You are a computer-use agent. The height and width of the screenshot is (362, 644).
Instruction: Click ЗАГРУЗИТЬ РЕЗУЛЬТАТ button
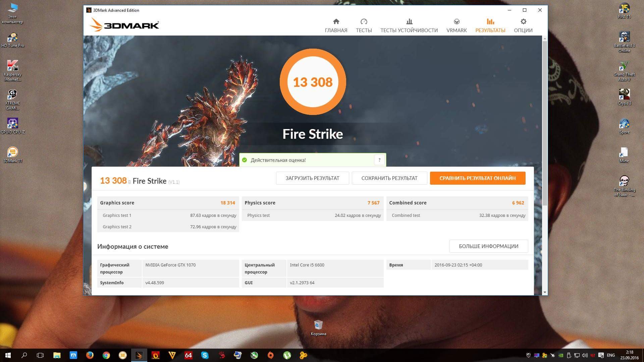(312, 178)
